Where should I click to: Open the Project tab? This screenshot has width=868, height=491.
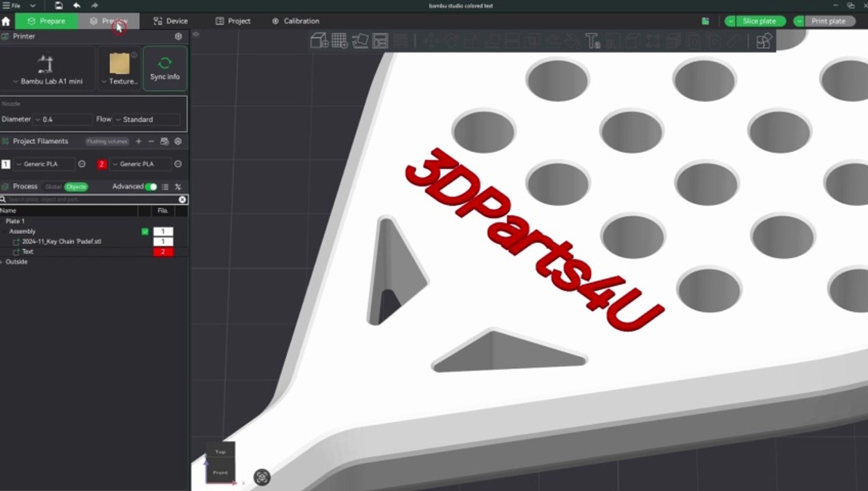[233, 21]
